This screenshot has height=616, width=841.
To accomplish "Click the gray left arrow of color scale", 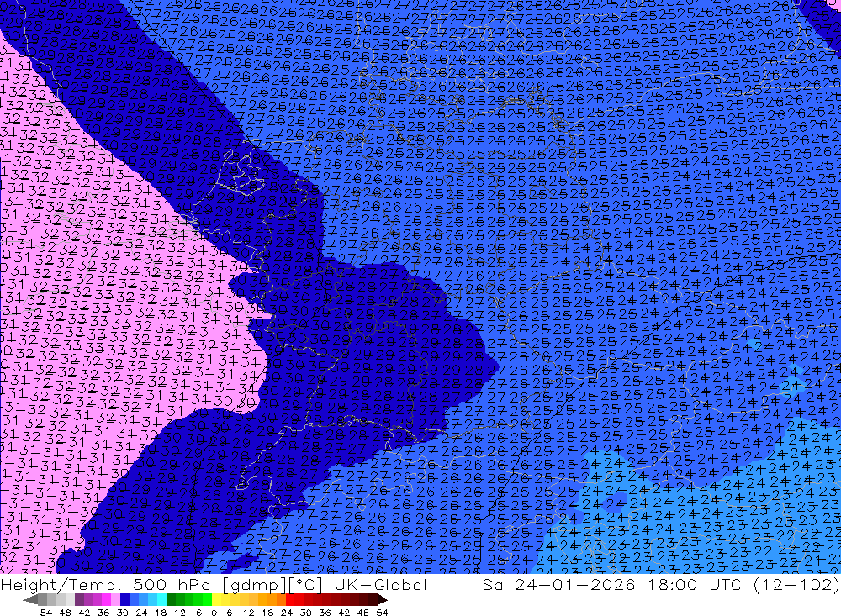I will click(x=30, y=600).
